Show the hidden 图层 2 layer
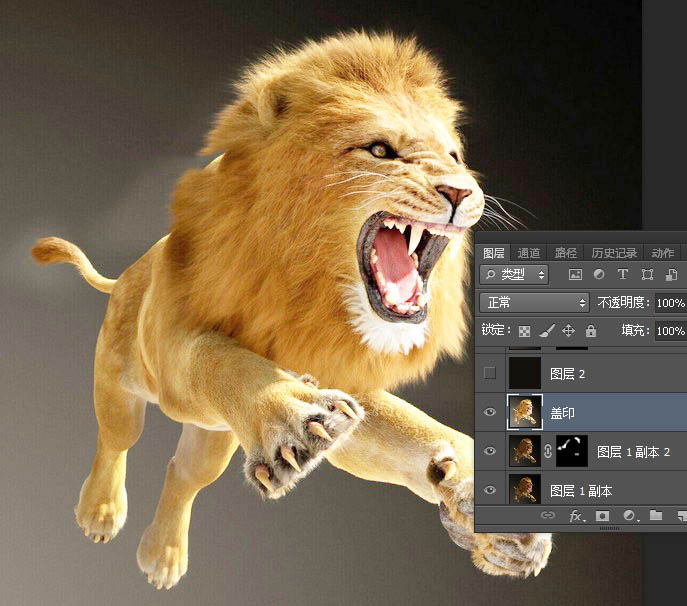This screenshot has height=606, width=687. [490, 373]
